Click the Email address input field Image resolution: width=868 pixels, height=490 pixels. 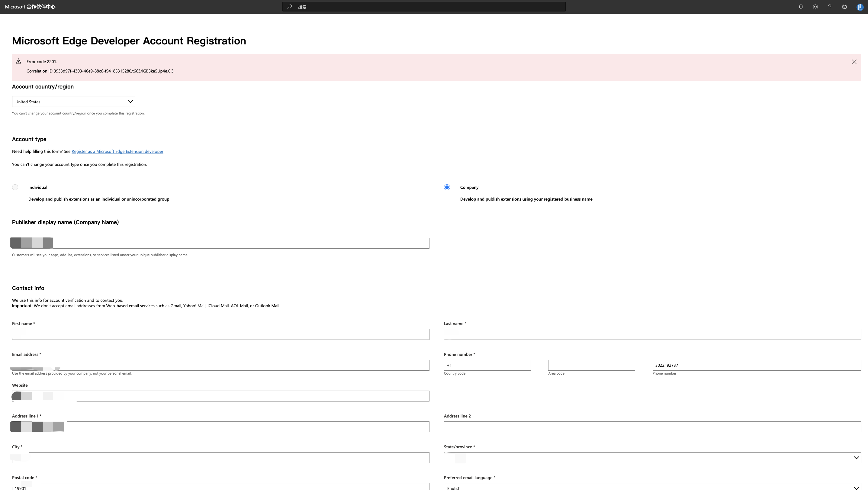(221, 365)
